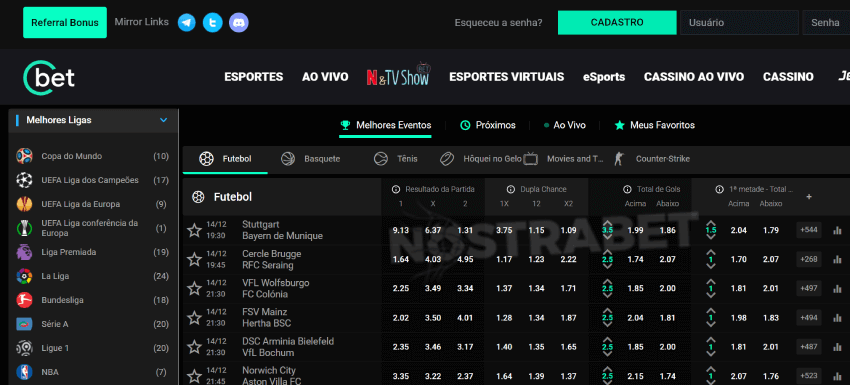Expand +487 markets for Arminia Bielefeld match
The image size is (850, 385).
[809, 346]
